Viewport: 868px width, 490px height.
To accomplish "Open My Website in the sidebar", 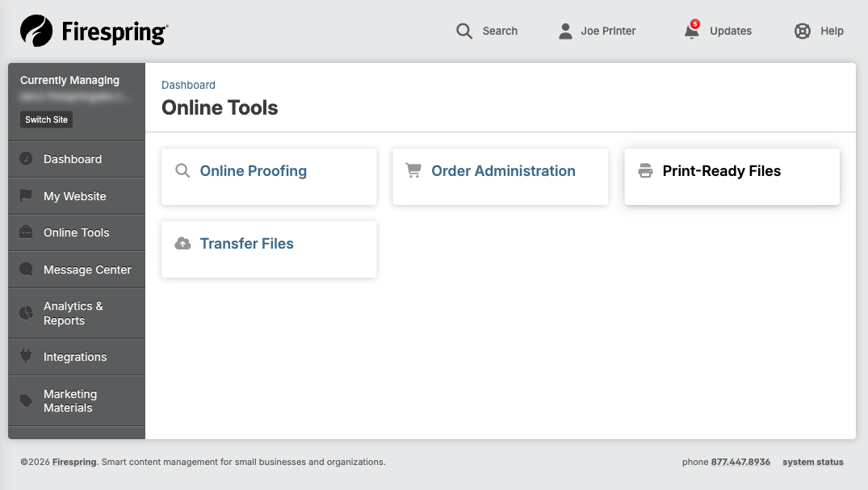I will (77, 196).
